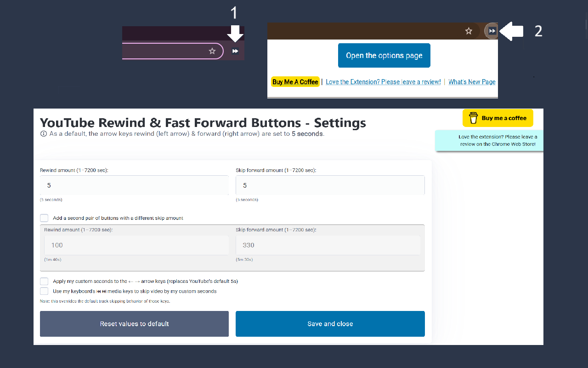Click the Rewind amount field showing 5
The height and width of the screenshot is (368, 588).
coord(134,185)
